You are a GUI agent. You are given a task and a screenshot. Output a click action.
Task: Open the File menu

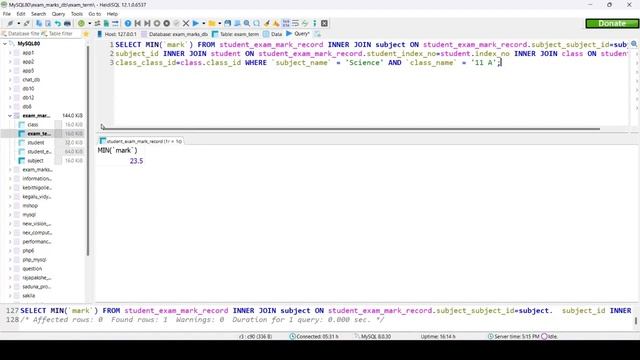tap(7, 14)
